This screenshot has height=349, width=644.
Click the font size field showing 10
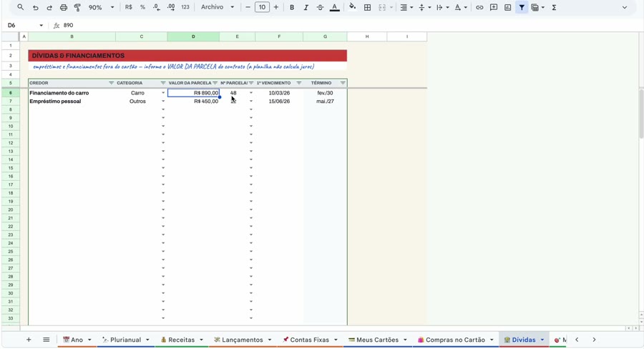tap(262, 7)
